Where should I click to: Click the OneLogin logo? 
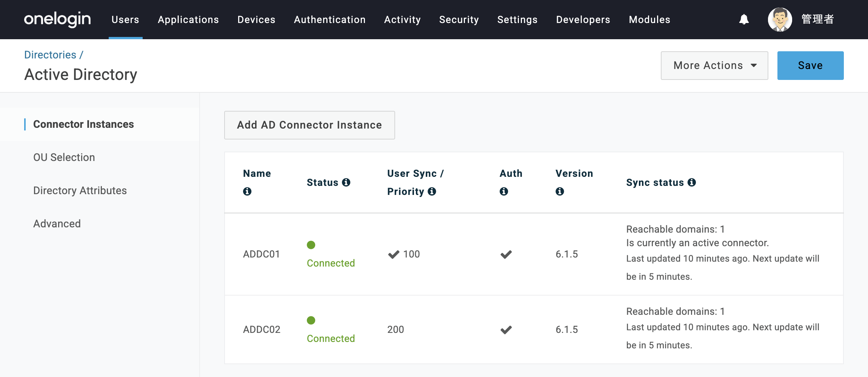pos(57,19)
